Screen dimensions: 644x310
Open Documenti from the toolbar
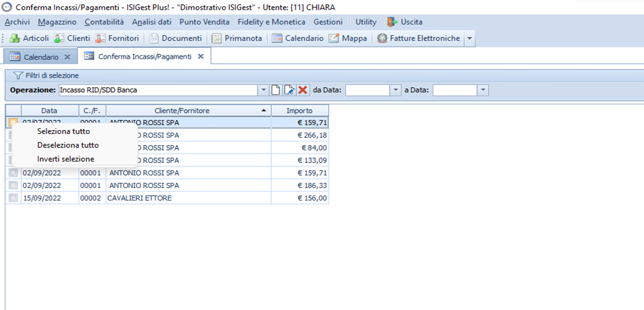pos(175,39)
